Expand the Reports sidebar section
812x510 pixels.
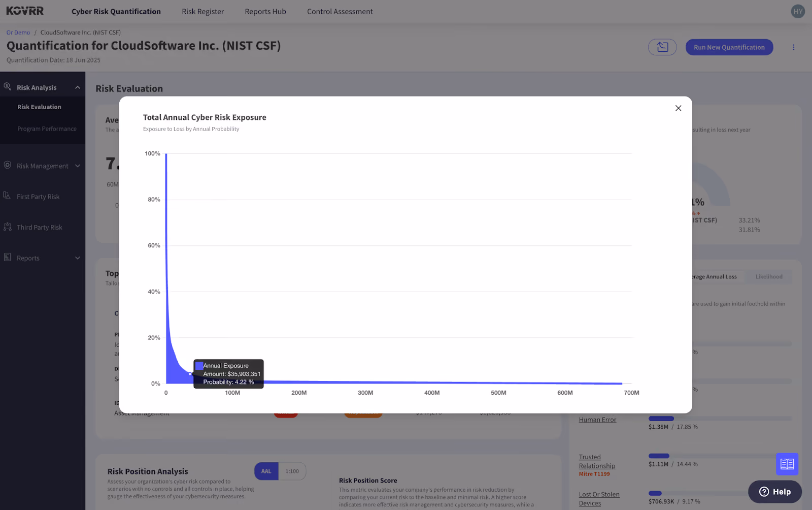(x=78, y=258)
